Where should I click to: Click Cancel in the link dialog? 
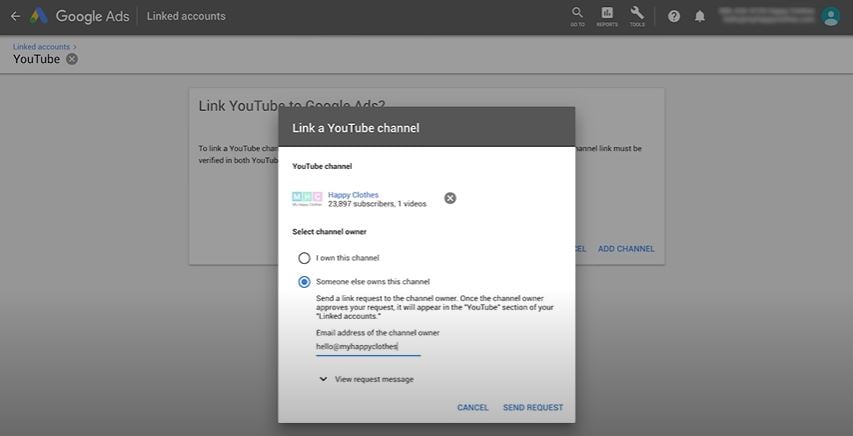point(473,408)
